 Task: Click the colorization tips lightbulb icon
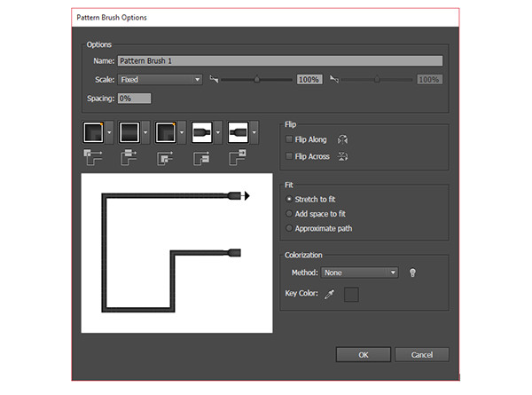412,273
